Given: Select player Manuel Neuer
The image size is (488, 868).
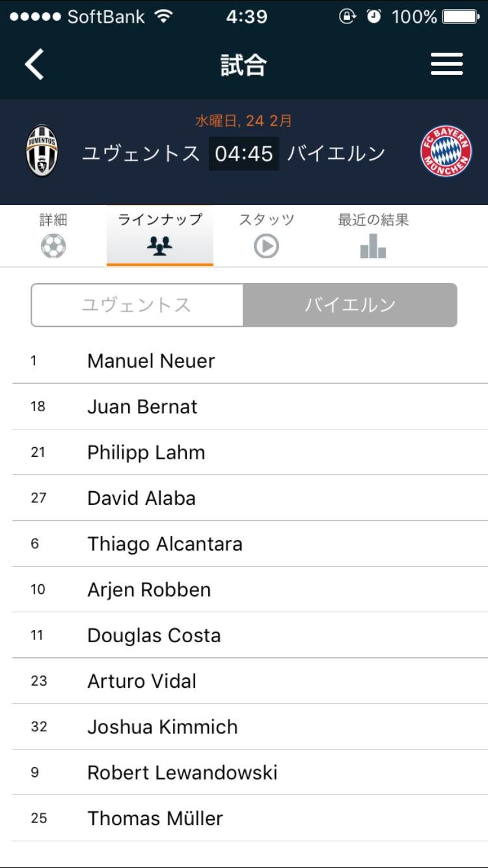Looking at the screenshot, I should click(x=151, y=361).
